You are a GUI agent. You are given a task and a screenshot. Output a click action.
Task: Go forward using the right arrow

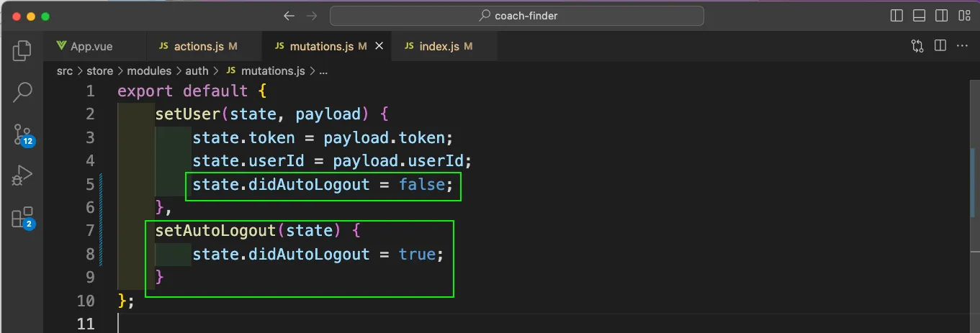(312, 16)
